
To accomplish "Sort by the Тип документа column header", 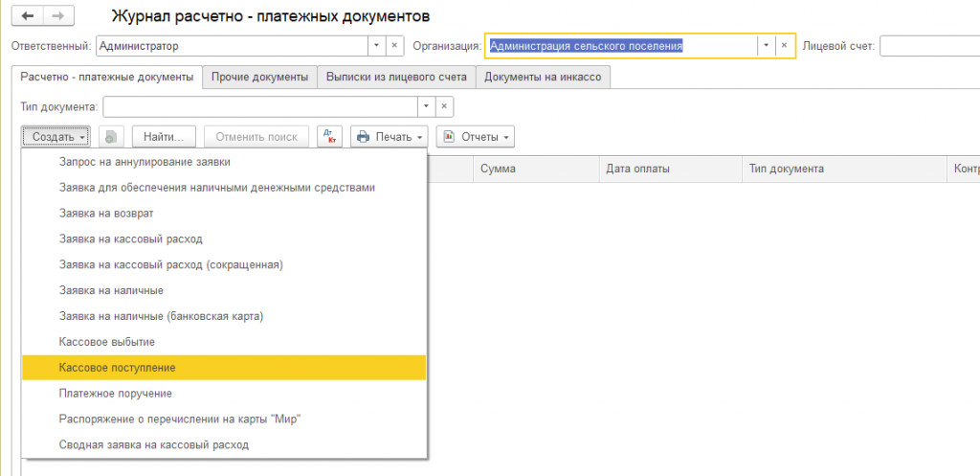I will click(844, 169).
